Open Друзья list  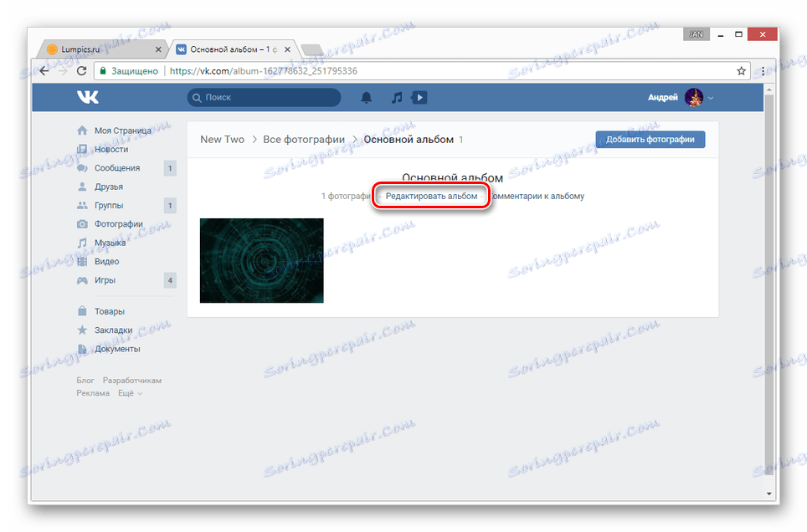(109, 187)
